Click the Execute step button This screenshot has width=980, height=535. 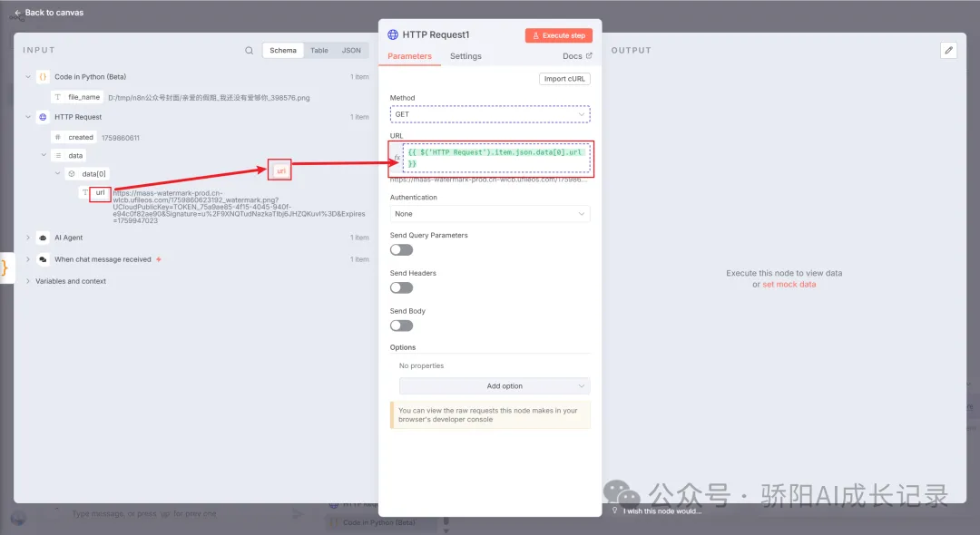[559, 35]
